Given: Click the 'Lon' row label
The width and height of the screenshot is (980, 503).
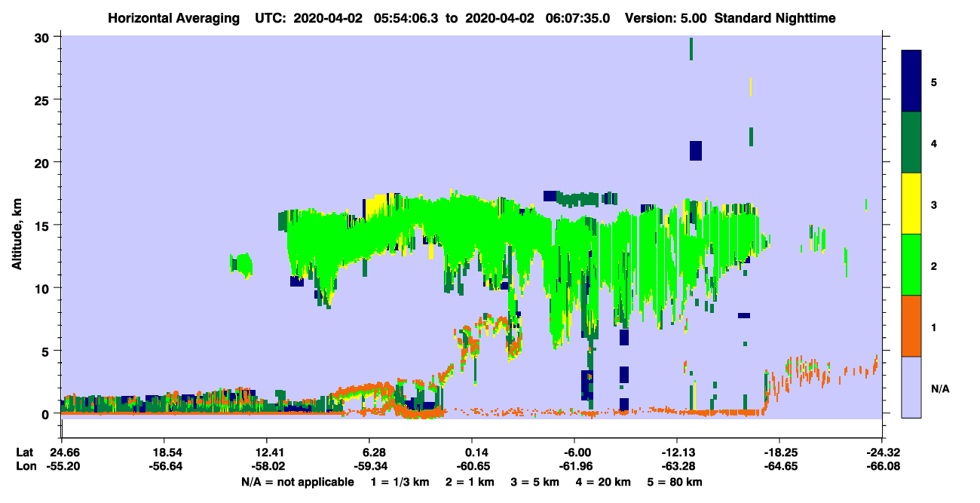Looking at the screenshot, I should click(25, 466).
